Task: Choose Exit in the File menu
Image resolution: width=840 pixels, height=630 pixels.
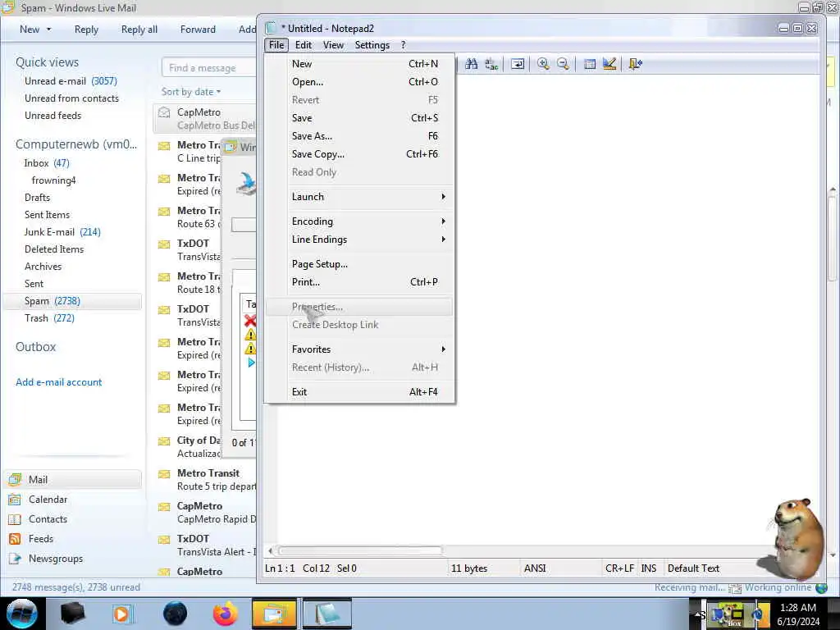Action: click(359, 392)
